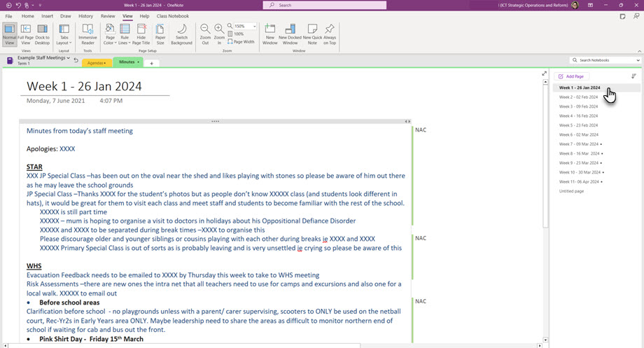644x348 pixels.
Task: Open the Class Notebook ribbon tab
Action: [x=173, y=16]
